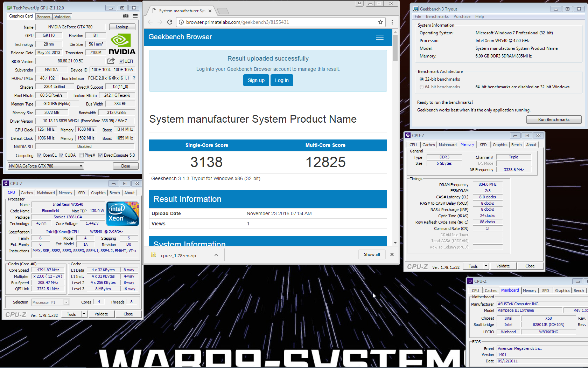This screenshot has width=588, height=368.
Task: Bookmark the page with the star icon
Action: (x=380, y=22)
